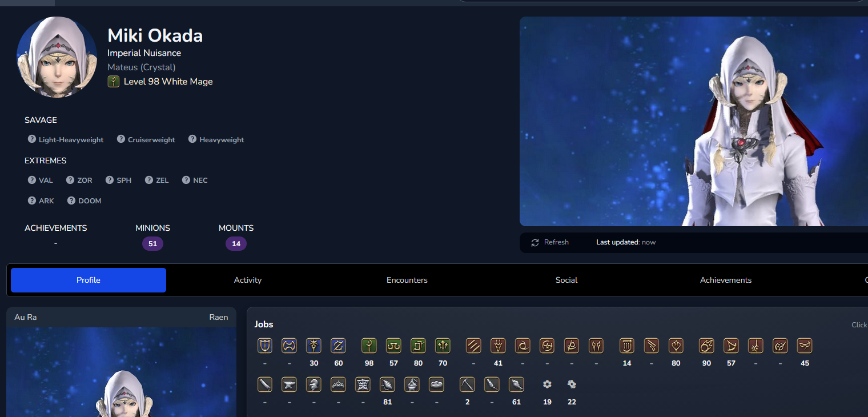
Task: Select the Paladin job icon
Action: coord(265,346)
